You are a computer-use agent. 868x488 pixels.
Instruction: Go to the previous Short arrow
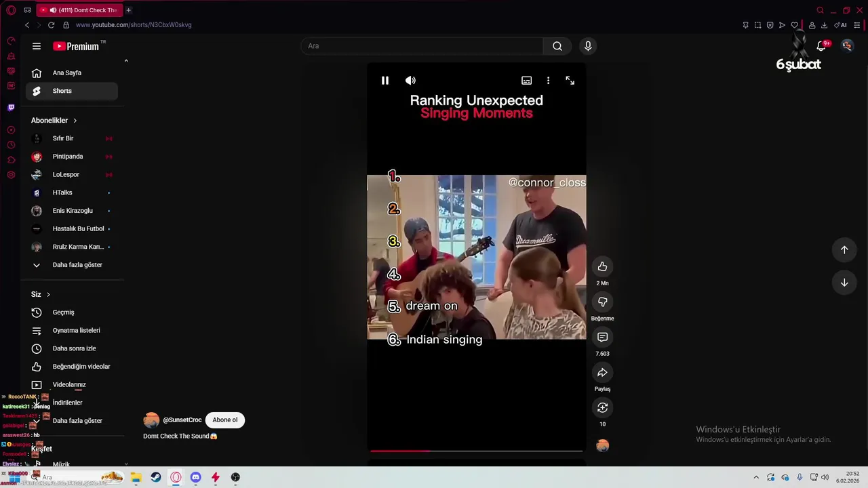pos(844,249)
